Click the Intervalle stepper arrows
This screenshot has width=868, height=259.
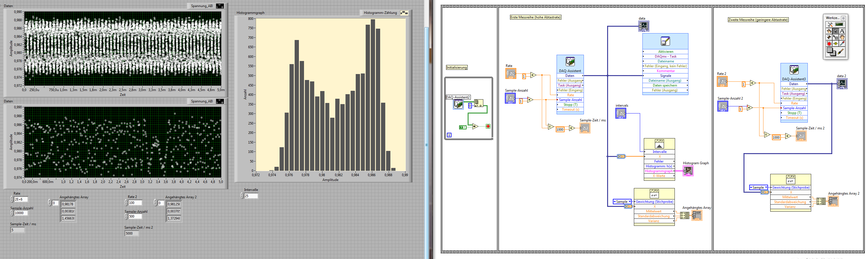point(242,196)
